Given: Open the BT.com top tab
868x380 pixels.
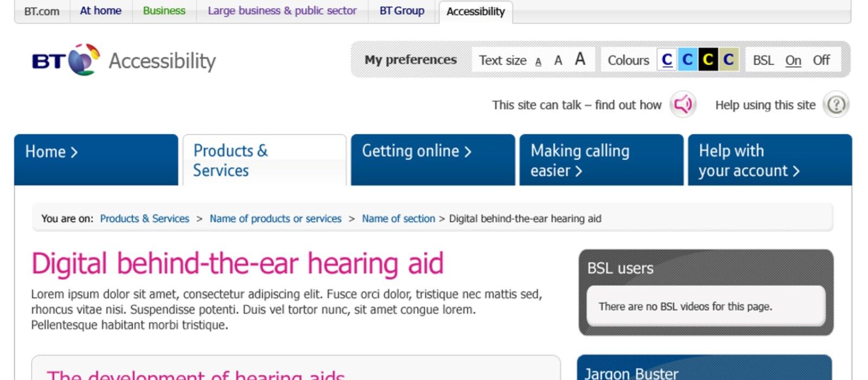Looking at the screenshot, I should (42, 11).
